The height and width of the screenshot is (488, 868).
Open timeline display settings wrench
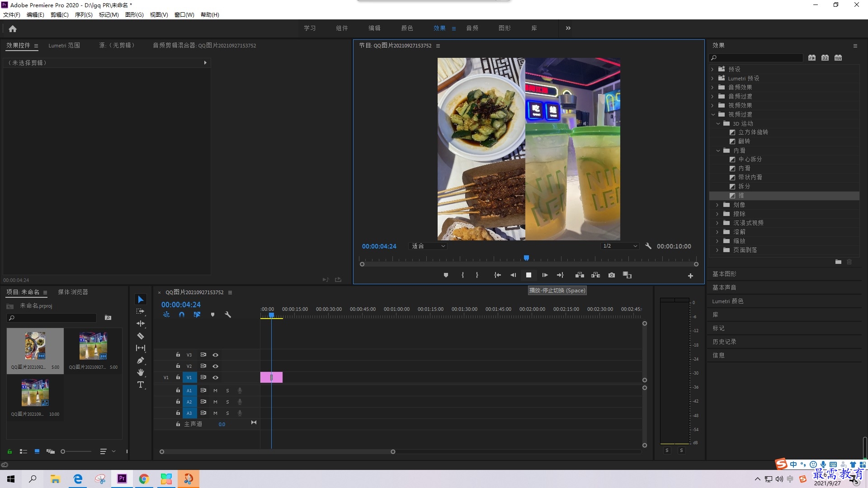pyautogui.click(x=228, y=314)
